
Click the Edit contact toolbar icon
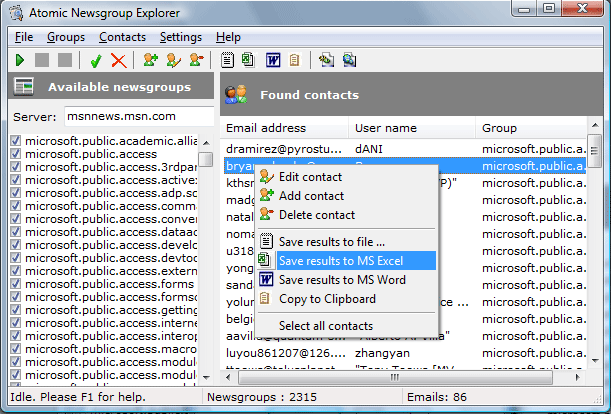pos(173,60)
